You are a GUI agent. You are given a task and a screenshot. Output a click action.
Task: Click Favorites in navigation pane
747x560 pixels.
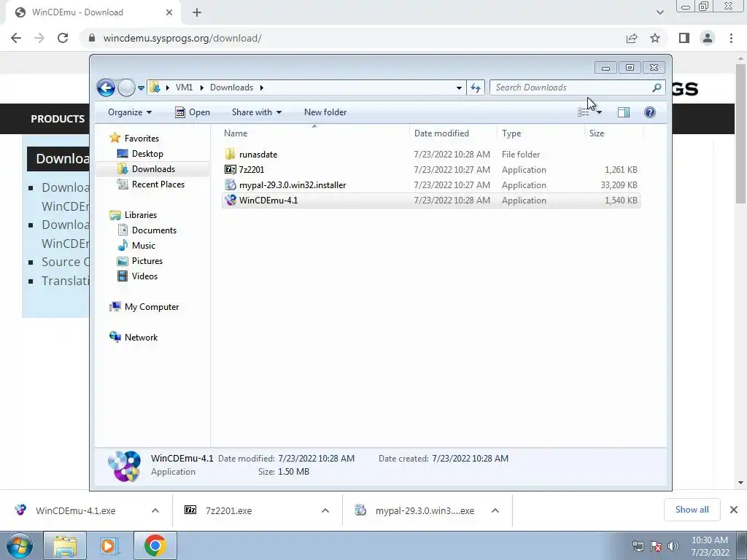click(142, 139)
